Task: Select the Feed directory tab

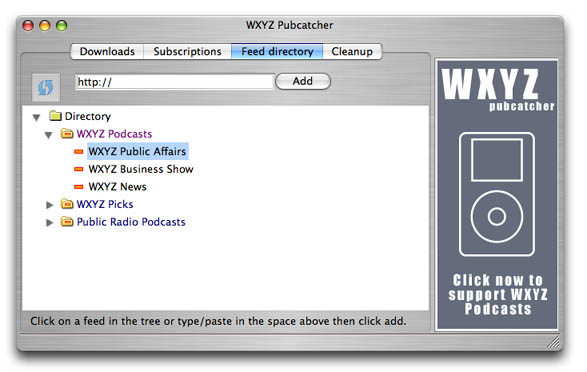Action: coord(277,51)
